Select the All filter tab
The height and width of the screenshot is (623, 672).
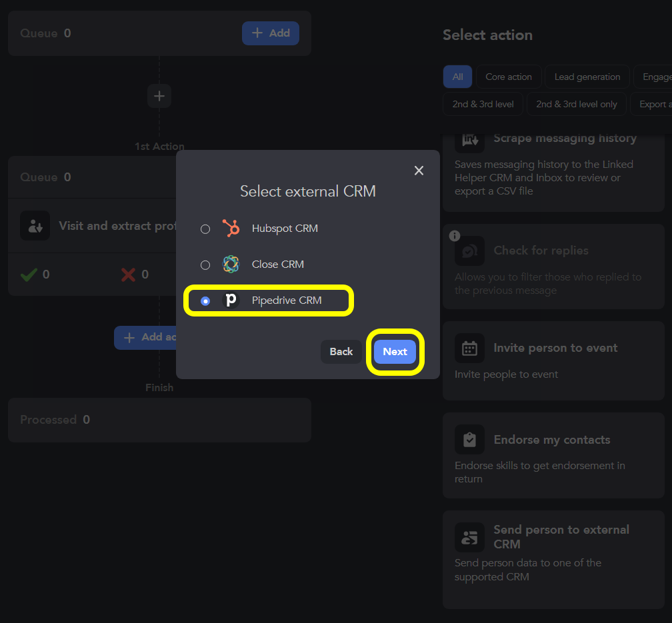click(457, 77)
